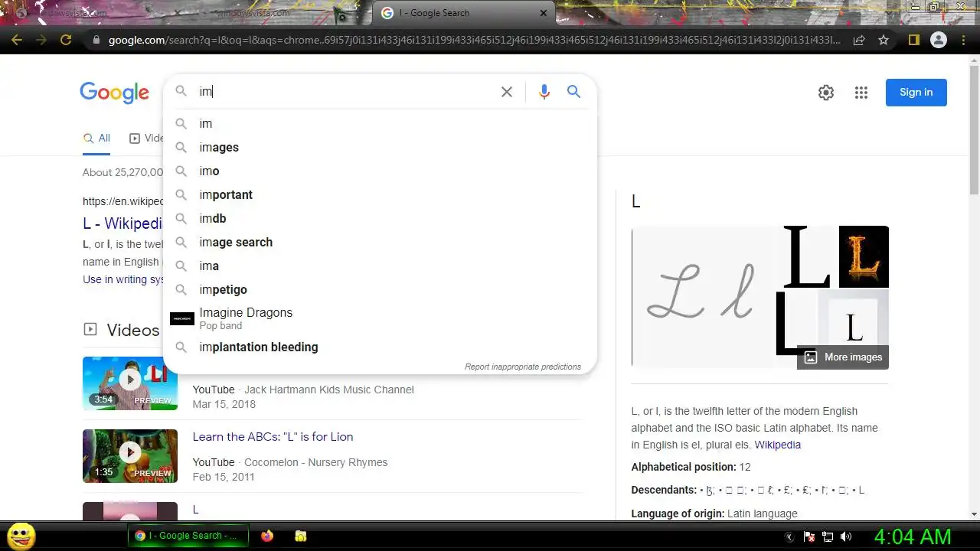Click the share page icon in address bar
The image size is (980, 551).
click(859, 40)
